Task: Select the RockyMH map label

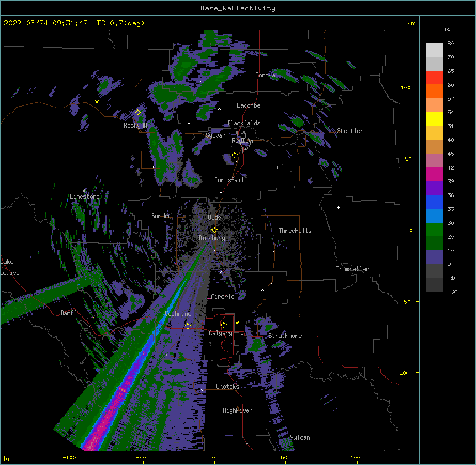Action: (x=135, y=125)
